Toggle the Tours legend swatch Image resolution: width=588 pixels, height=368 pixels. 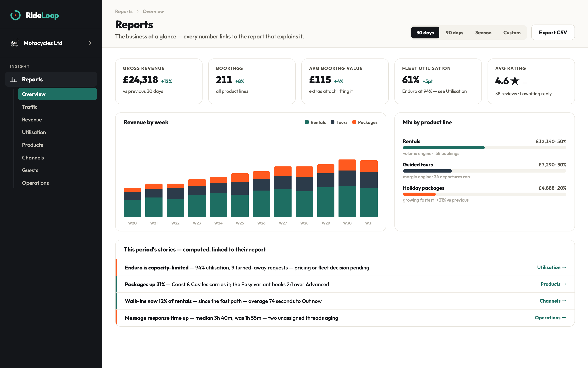pos(332,122)
